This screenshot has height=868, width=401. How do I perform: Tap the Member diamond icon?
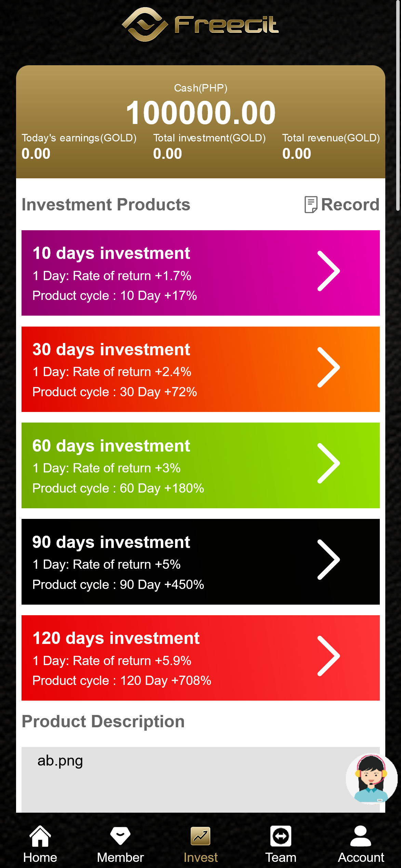(120, 836)
